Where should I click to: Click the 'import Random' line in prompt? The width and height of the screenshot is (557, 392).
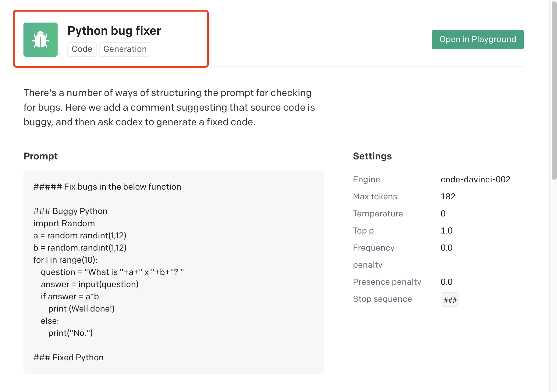64,223
